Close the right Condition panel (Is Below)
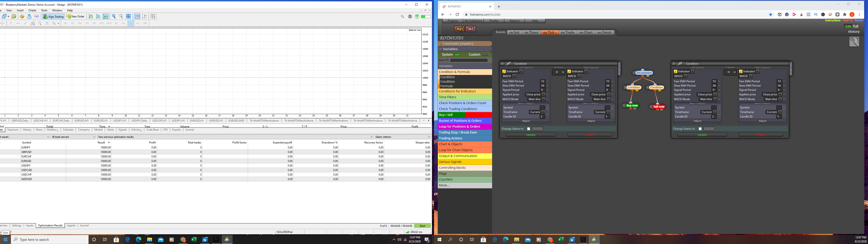 (x=674, y=63)
